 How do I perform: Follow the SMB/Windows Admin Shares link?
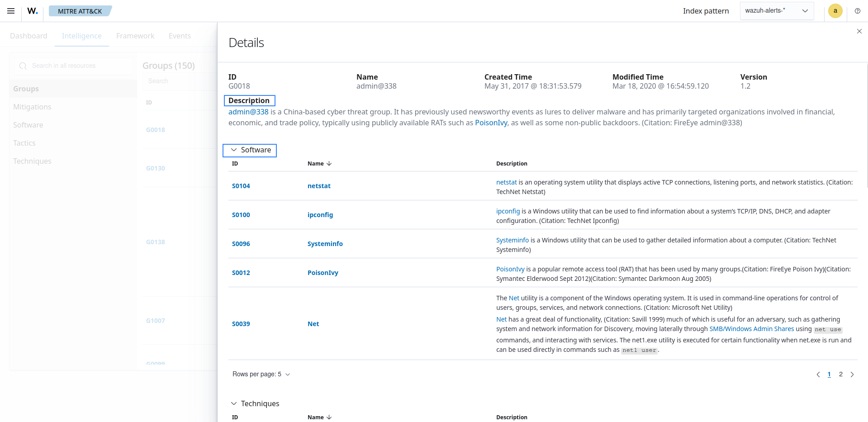[x=751, y=329]
